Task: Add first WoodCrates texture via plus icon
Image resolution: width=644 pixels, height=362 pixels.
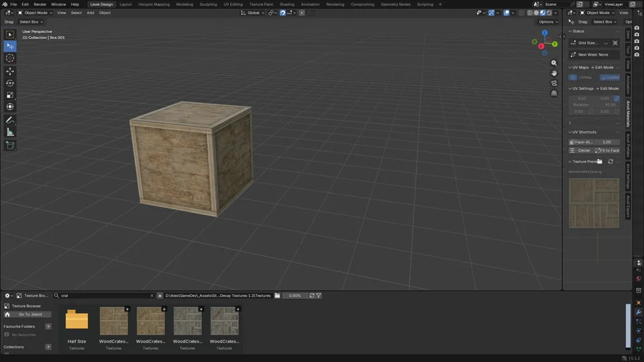Action: (127, 308)
